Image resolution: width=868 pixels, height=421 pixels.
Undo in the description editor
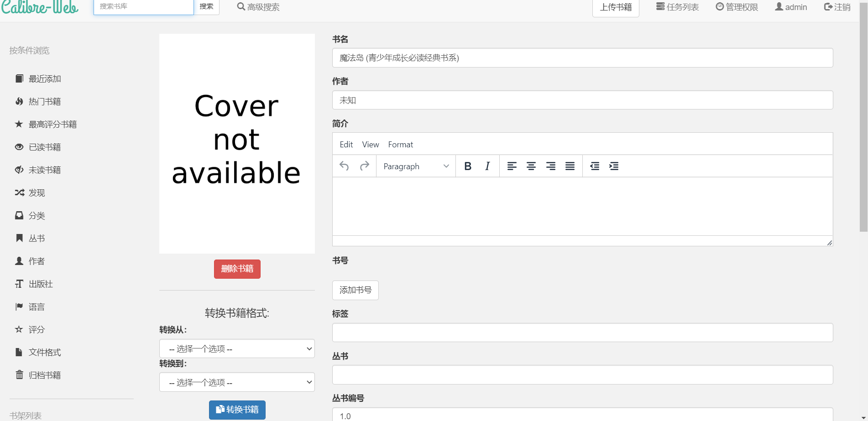(x=344, y=166)
